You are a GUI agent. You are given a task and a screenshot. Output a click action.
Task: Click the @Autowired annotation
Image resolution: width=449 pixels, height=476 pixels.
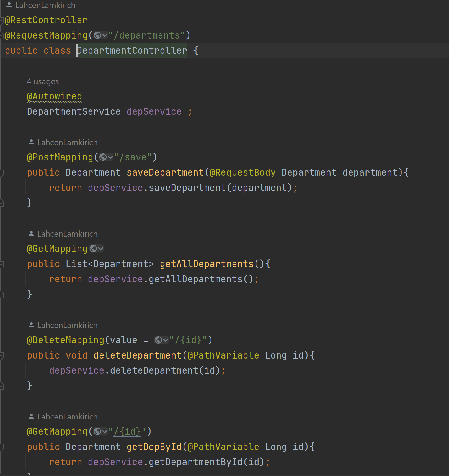pyautogui.click(x=55, y=96)
